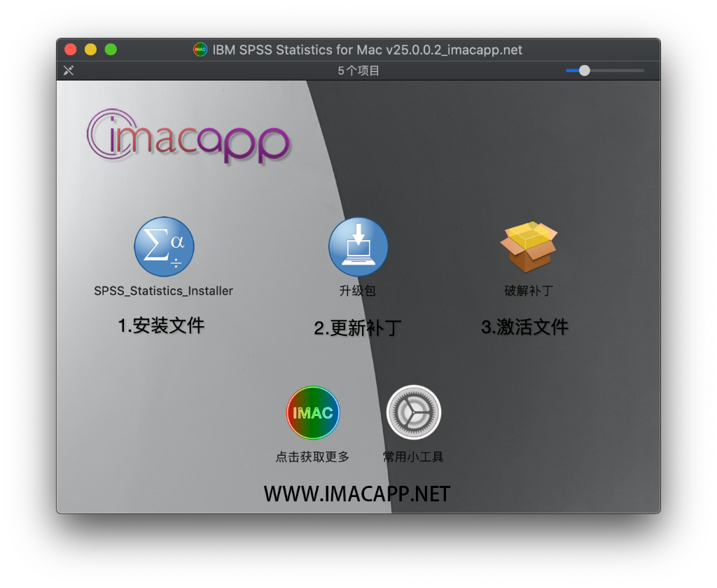The width and height of the screenshot is (717, 588).
Task: Click the proxy icon in window title
Action: tap(200, 50)
